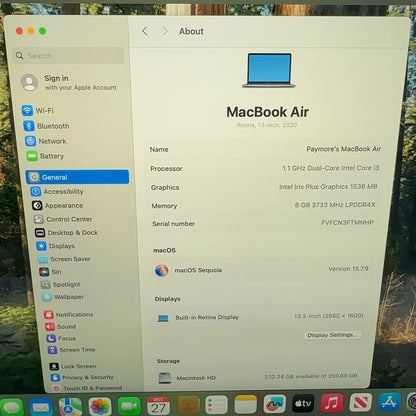
Task: Select General in the sidebar
Action: click(77, 177)
